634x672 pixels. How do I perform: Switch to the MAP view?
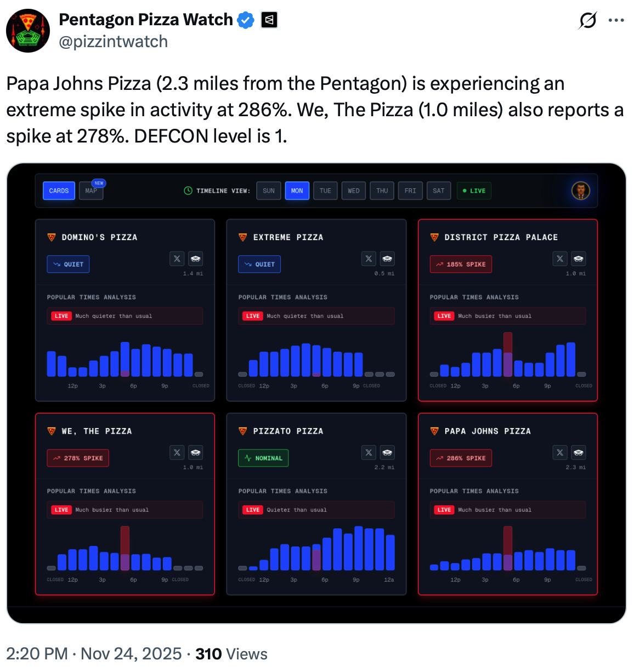(91, 191)
